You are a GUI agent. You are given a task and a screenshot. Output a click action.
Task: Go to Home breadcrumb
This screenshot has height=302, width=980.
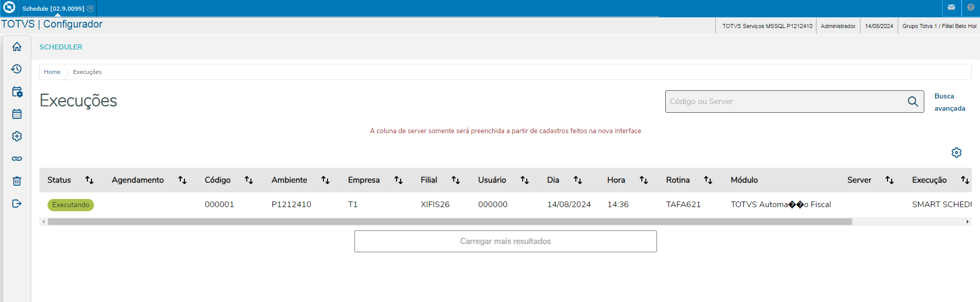(52, 72)
